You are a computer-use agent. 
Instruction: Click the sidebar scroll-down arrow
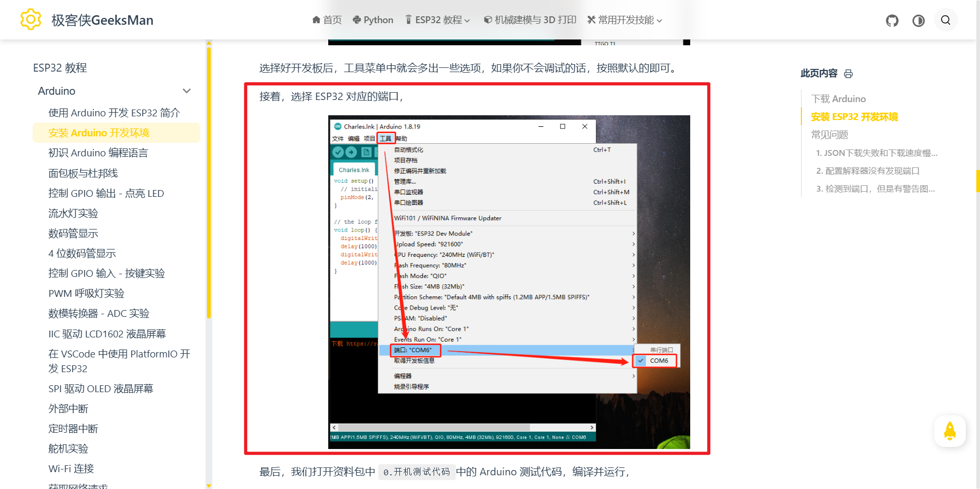pyautogui.click(x=209, y=486)
